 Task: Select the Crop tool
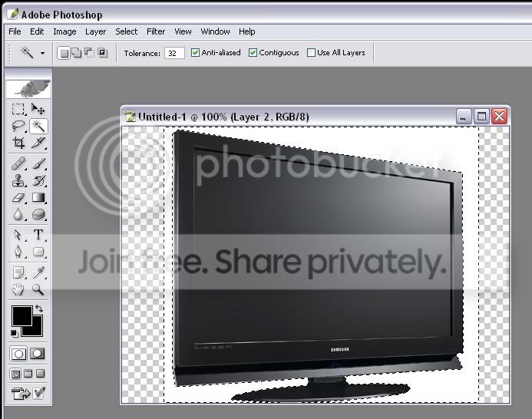[18, 143]
